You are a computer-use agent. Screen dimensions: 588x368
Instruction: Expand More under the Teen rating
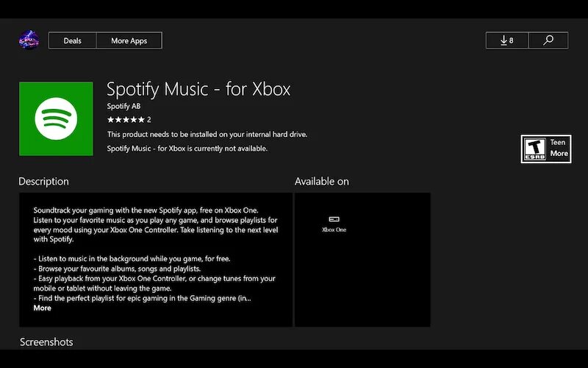(559, 154)
